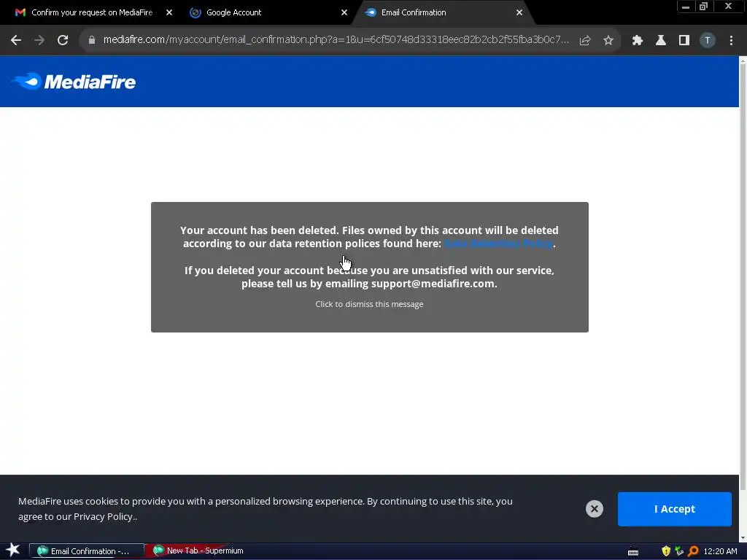Switch to the Gmail Confirm your request tab

point(90,12)
